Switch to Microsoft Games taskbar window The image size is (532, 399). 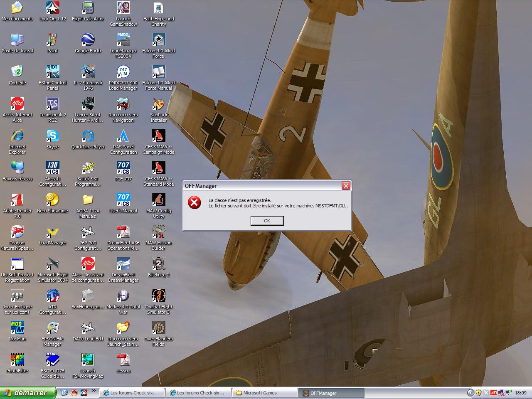(264, 393)
